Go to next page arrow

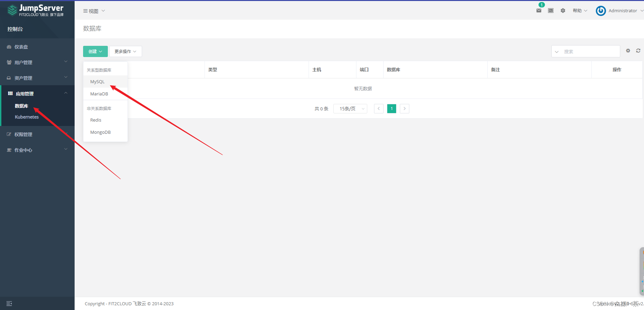point(405,109)
